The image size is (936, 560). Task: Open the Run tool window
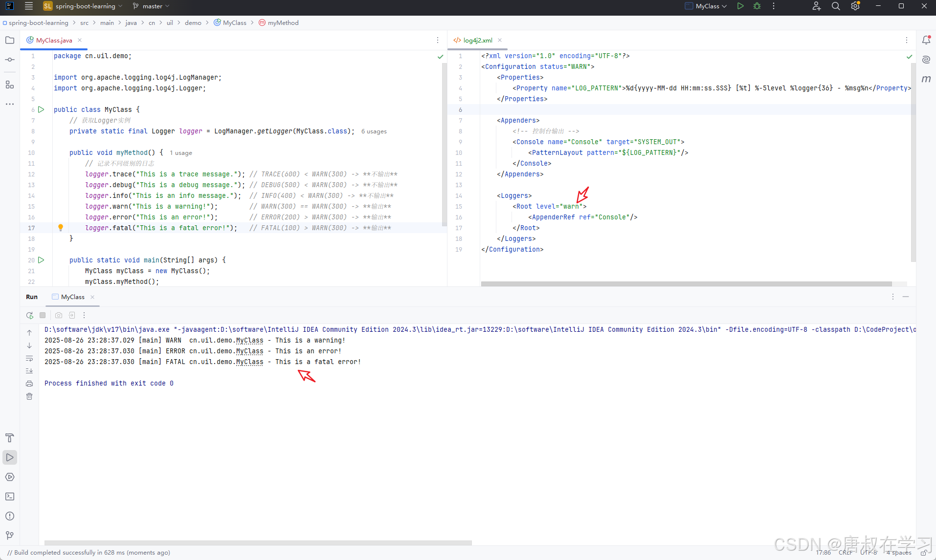[x=10, y=457]
